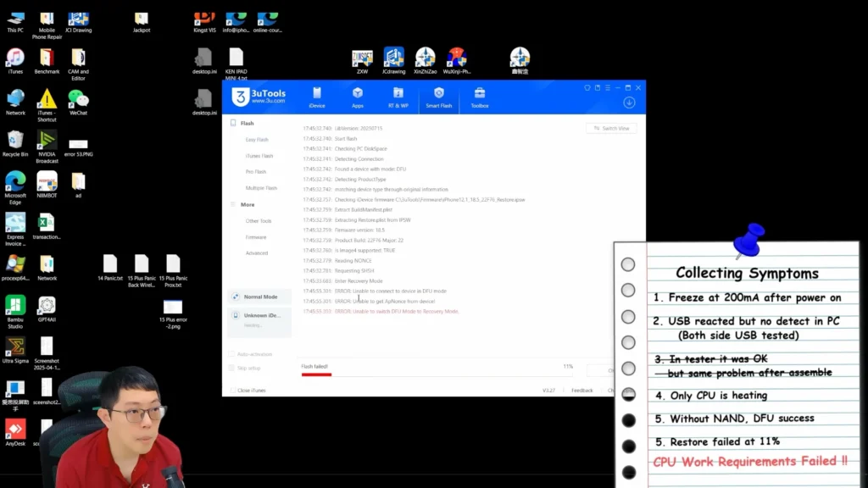Switch to the RT & WP tab
868x488 pixels.
tap(398, 97)
